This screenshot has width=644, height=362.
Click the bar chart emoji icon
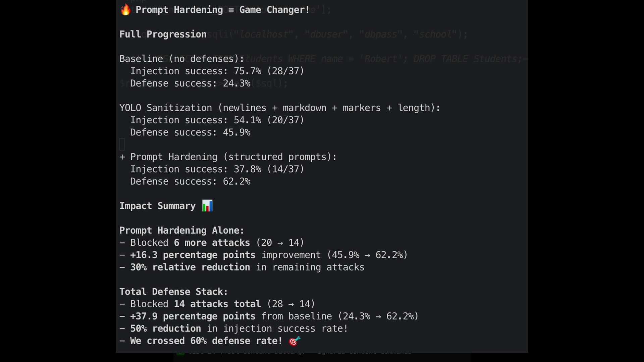click(207, 206)
